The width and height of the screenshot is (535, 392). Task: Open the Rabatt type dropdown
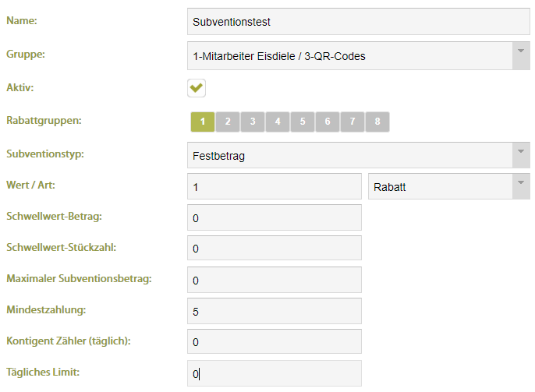click(x=521, y=186)
